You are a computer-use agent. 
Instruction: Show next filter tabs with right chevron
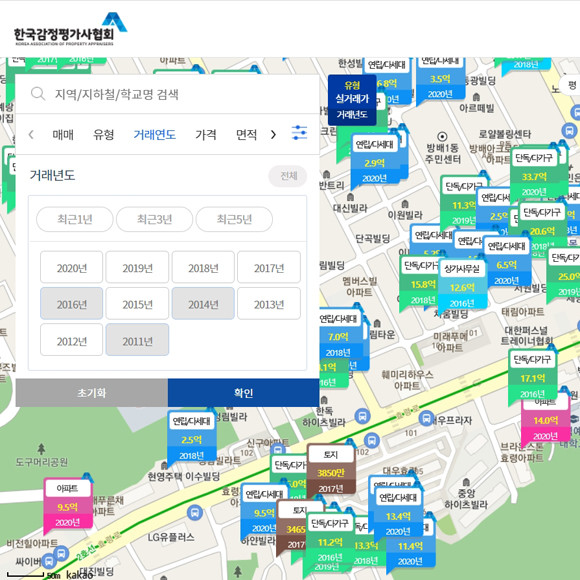pyautogui.click(x=273, y=135)
